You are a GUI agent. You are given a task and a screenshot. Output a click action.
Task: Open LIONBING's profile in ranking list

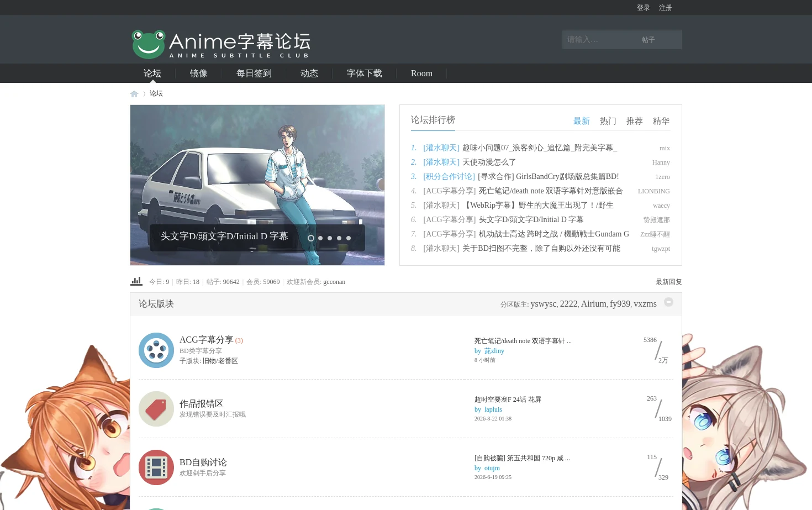point(654,191)
